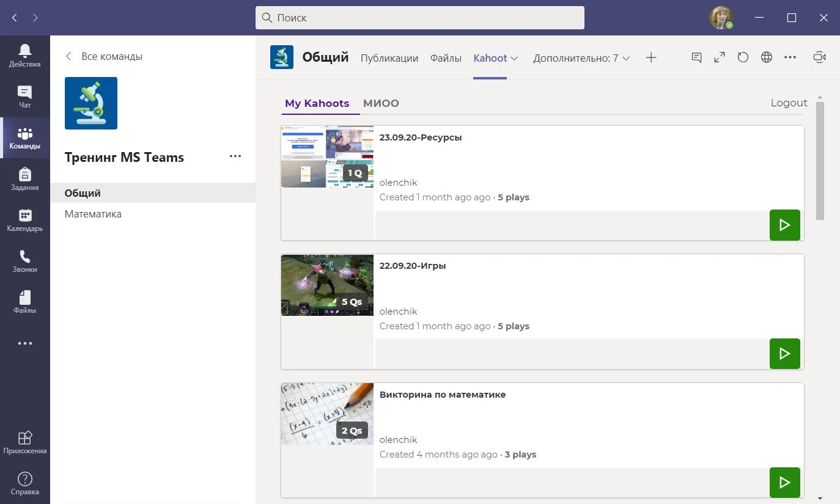Add a new tab with plus
Viewport: 840px width, 504px height.
coord(651,58)
